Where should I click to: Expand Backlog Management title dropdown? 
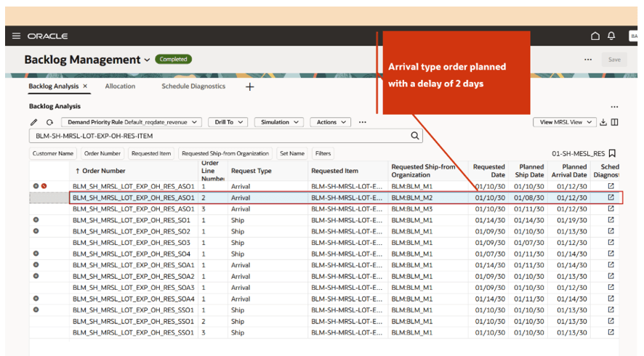(x=147, y=60)
